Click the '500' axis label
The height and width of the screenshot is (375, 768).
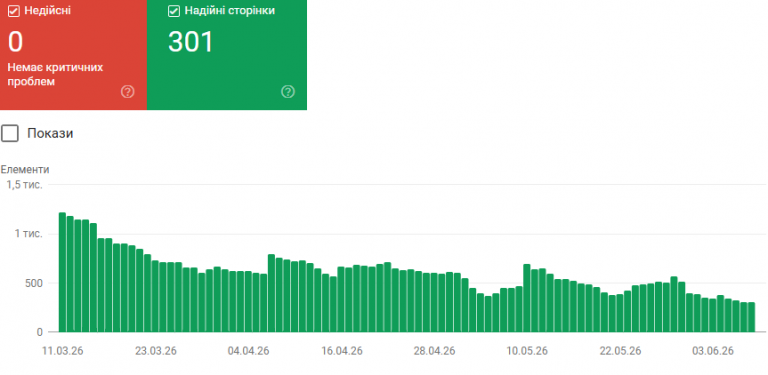[34, 283]
